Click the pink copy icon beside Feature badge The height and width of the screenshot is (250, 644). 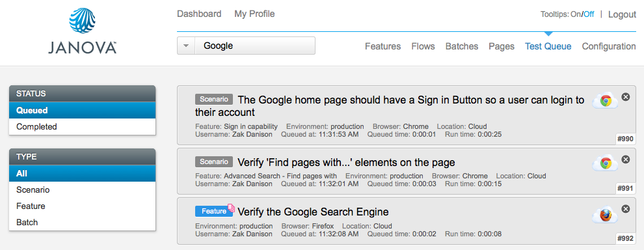pos(231,208)
